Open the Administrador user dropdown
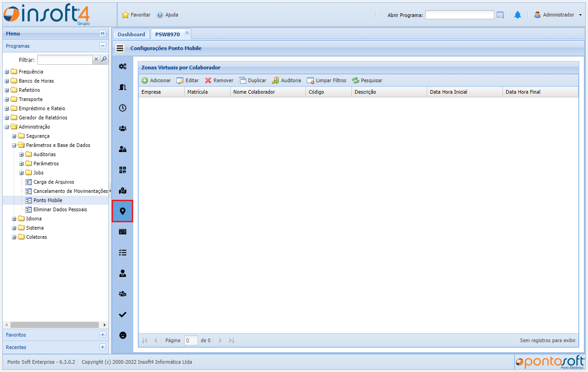This screenshot has width=588, height=372. click(558, 15)
